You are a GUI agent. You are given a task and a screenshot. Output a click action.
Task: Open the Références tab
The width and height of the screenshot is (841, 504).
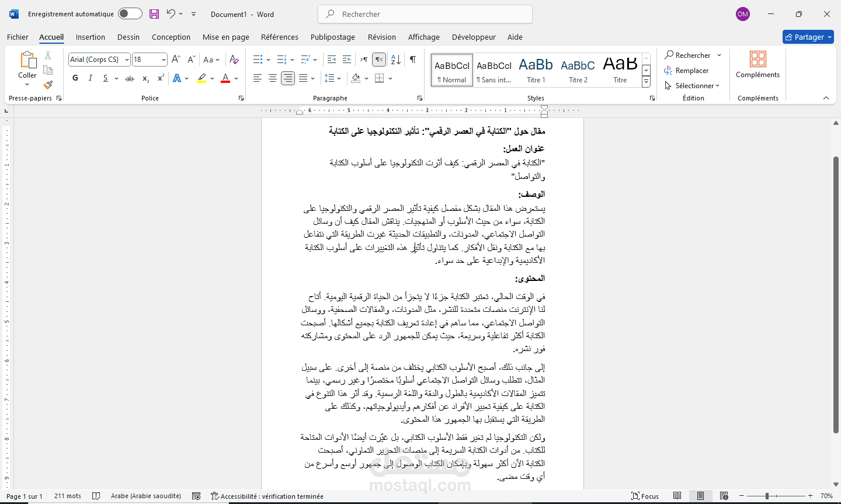pyautogui.click(x=280, y=37)
